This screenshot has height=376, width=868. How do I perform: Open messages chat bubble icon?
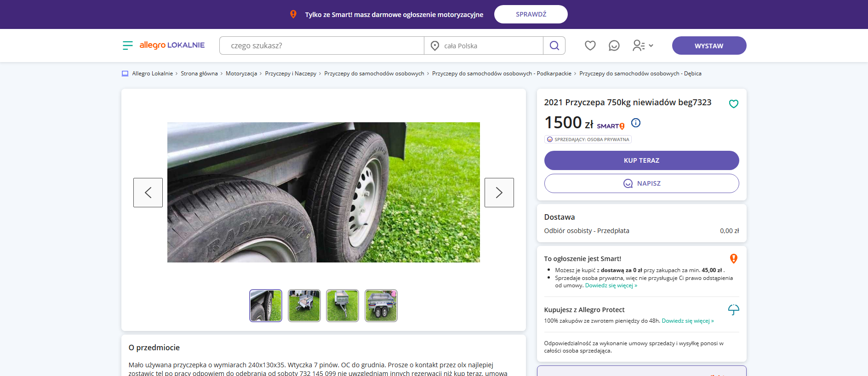pos(614,46)
